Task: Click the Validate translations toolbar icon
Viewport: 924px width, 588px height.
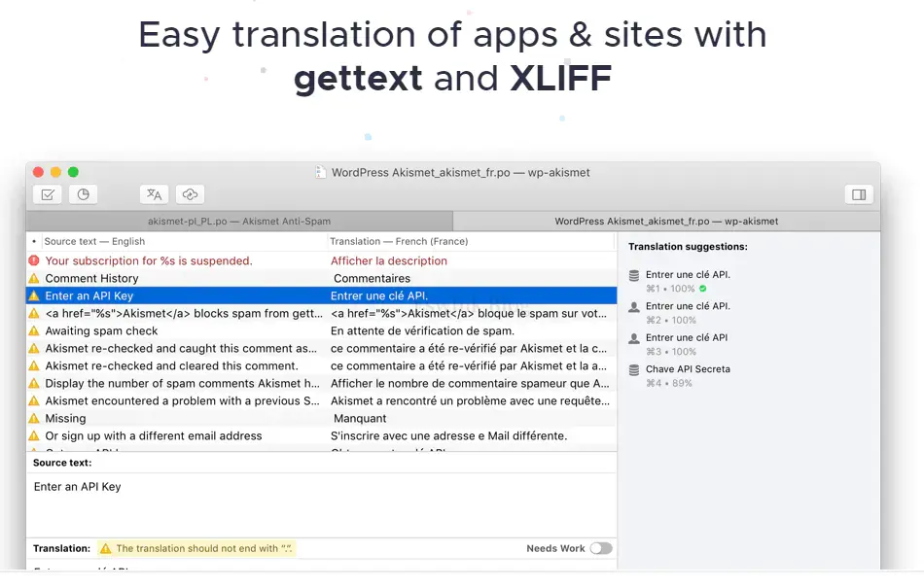Action: click(x=47, y=194)
